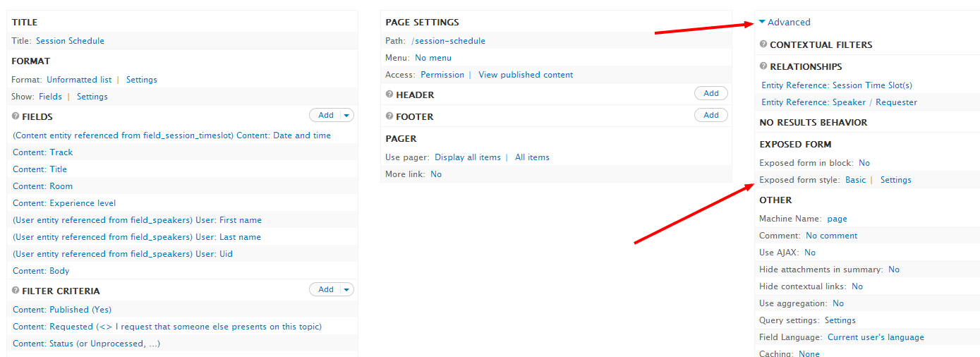Viewport: 980px width, 357px height.
Task: Click the help icon beside CONTEXTUAL FILTERS
Action: [763, 44]
